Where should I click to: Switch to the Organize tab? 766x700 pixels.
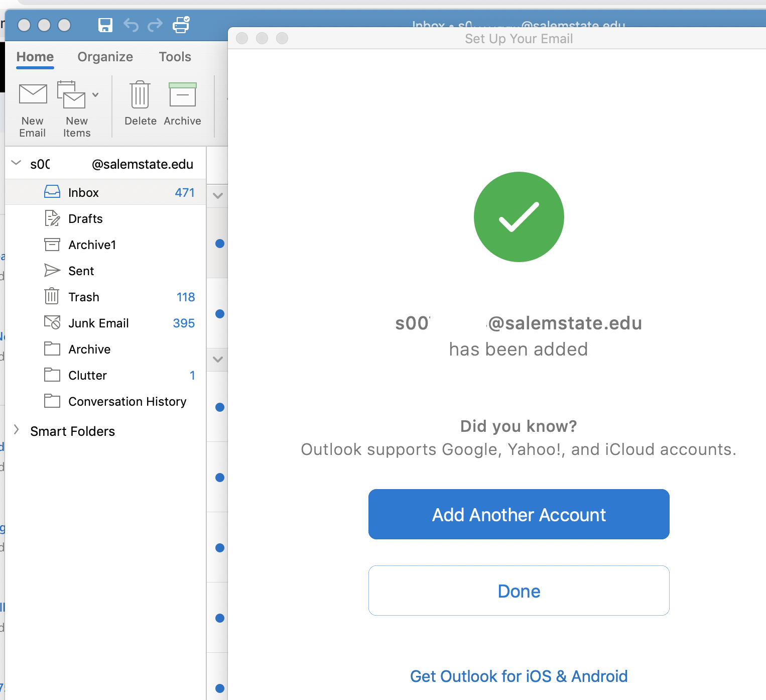[x=105, y=57]
